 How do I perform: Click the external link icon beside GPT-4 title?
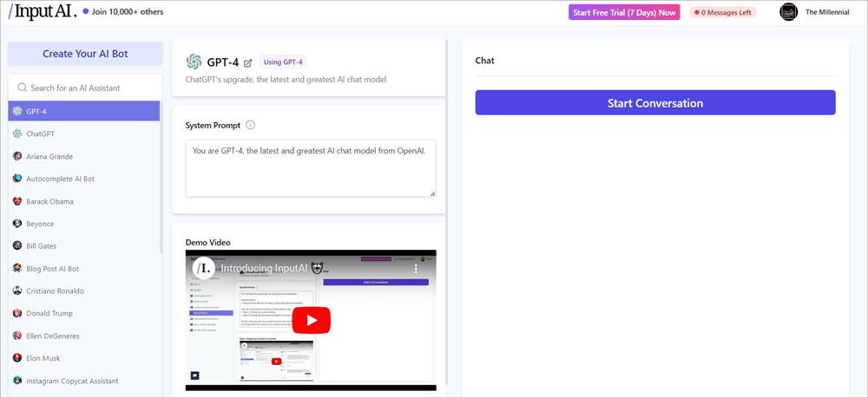(248, 62)
